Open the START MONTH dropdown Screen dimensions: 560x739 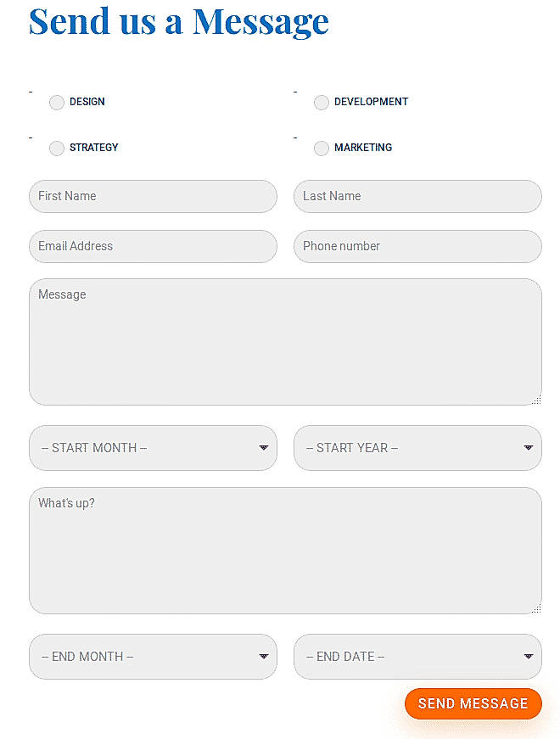coord(153,447)
